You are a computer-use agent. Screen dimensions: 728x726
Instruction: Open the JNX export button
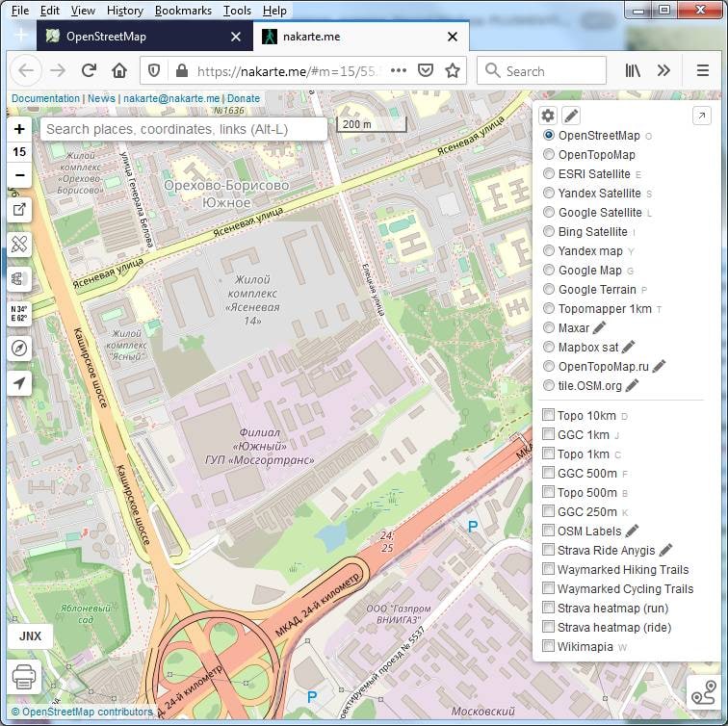(x=30, y=635)
